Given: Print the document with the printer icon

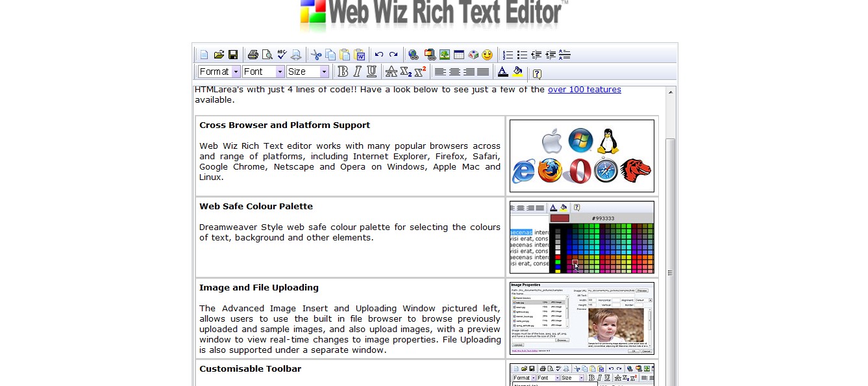Looking at the screenshot, I should point(253,55).
